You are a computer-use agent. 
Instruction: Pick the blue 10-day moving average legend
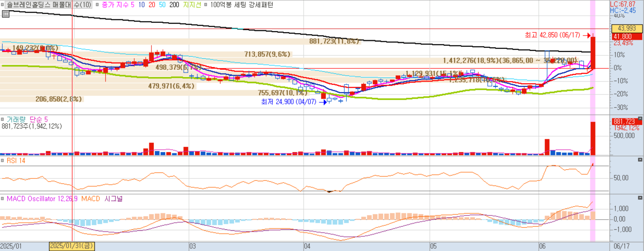pyautogui.click(x=141, y=5)
